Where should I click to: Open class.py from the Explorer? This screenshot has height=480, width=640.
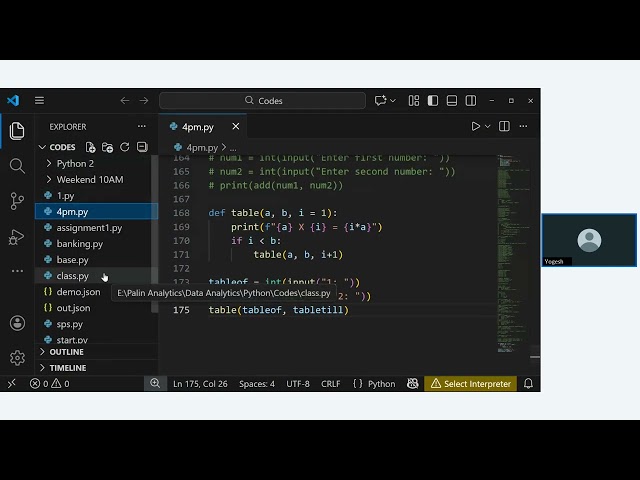[96, 276]
